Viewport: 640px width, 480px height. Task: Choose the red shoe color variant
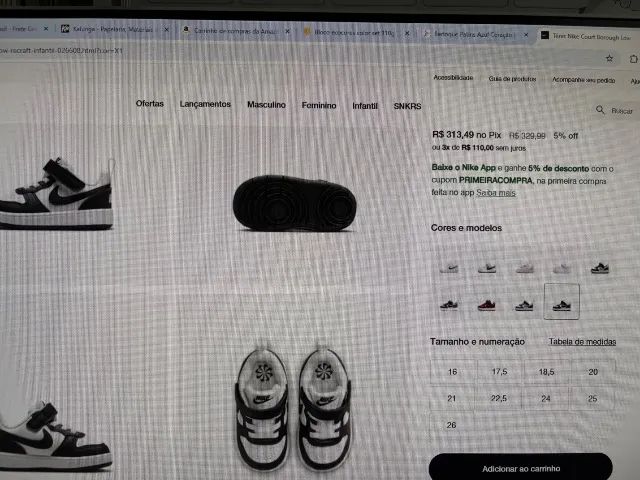tap(487, 305)
